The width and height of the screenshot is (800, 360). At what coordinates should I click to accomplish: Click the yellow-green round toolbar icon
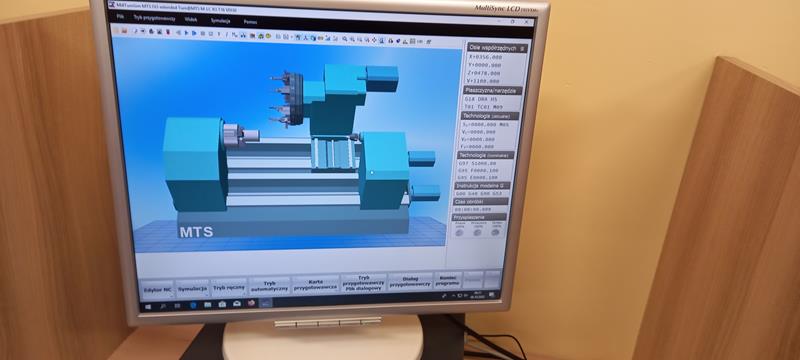(x=268, y=36)
